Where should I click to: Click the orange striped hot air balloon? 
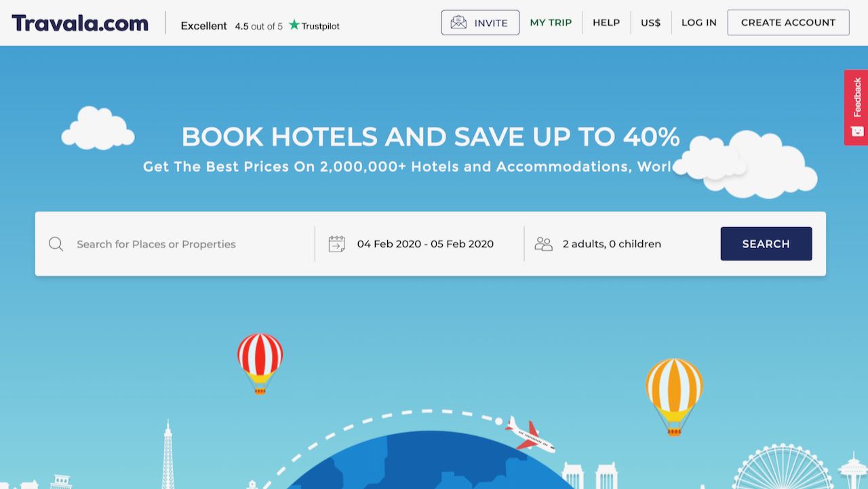click(674, 397)
